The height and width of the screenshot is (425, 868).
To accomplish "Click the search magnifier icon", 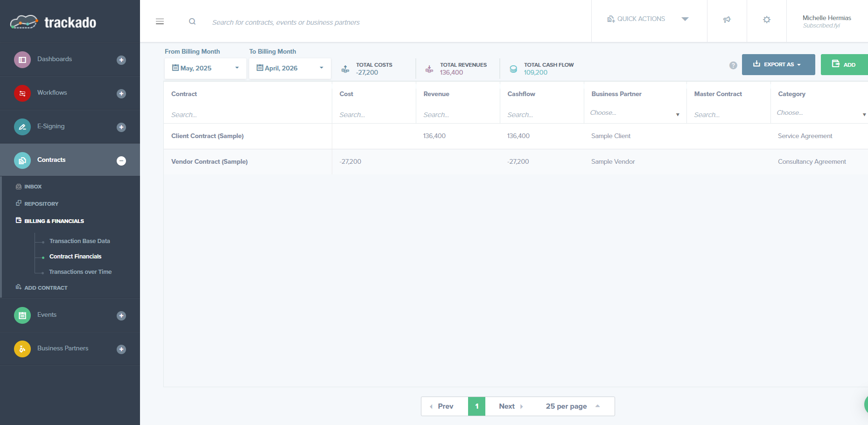I will coord(192,21).
